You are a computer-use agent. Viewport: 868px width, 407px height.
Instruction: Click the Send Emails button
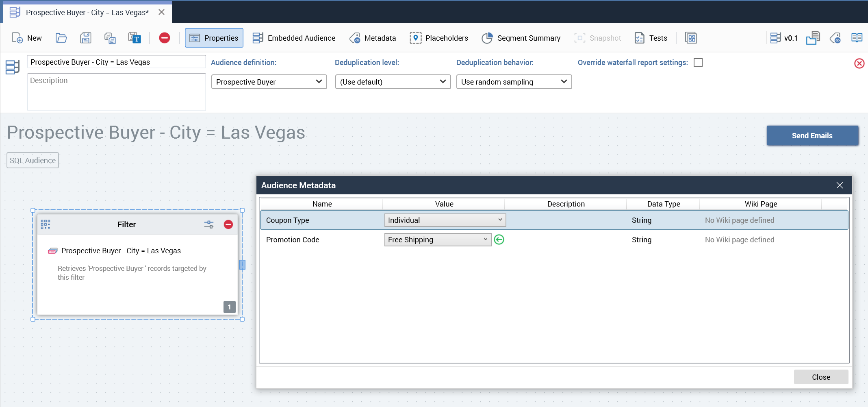click(x=812, y=135)
